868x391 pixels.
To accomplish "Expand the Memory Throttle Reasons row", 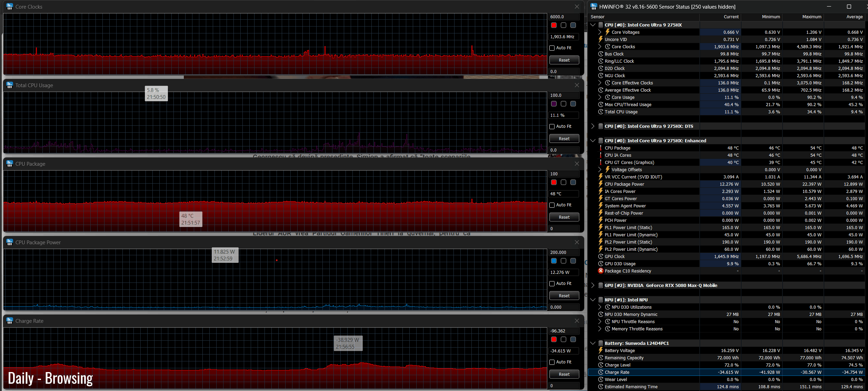I will [x=600, y=329].
